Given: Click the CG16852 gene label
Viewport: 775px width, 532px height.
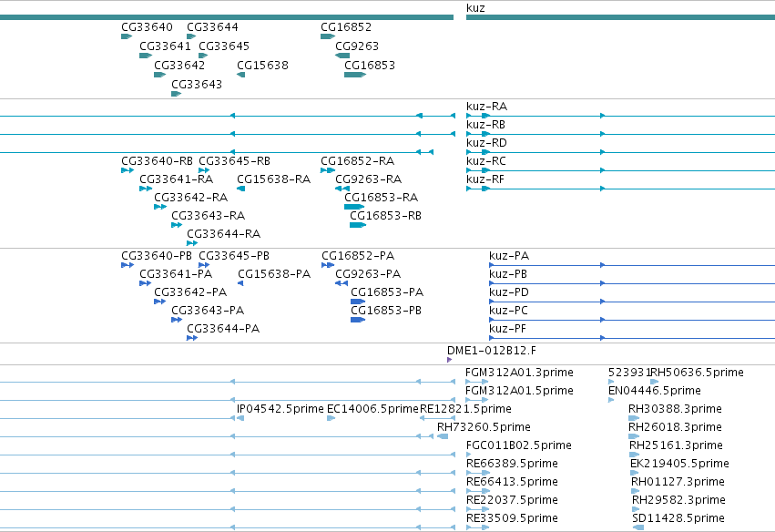Looking at the screenshot, I should 346,27.
